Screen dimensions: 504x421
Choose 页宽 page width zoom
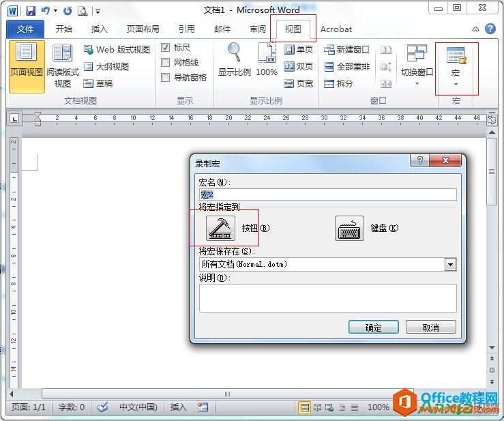[299, 84]
